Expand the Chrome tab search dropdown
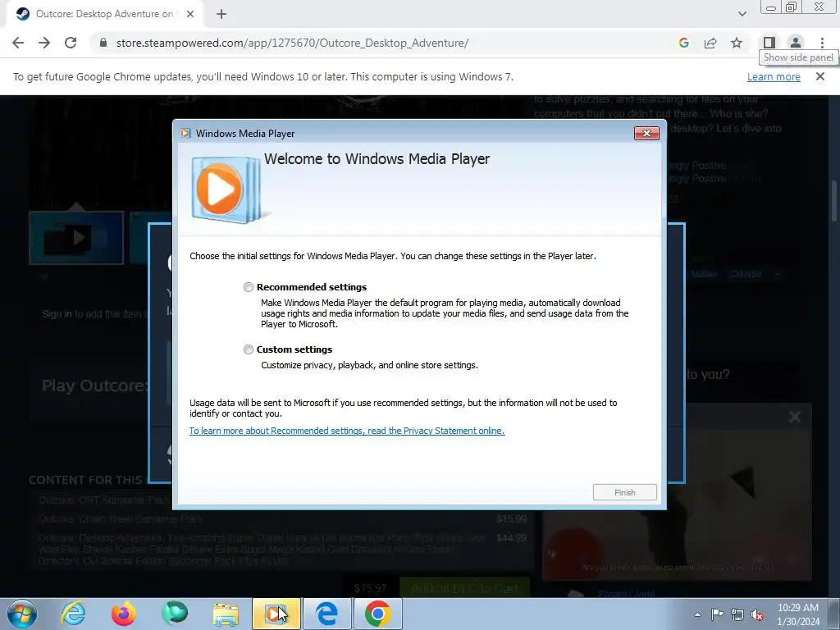 click(742, 14)
